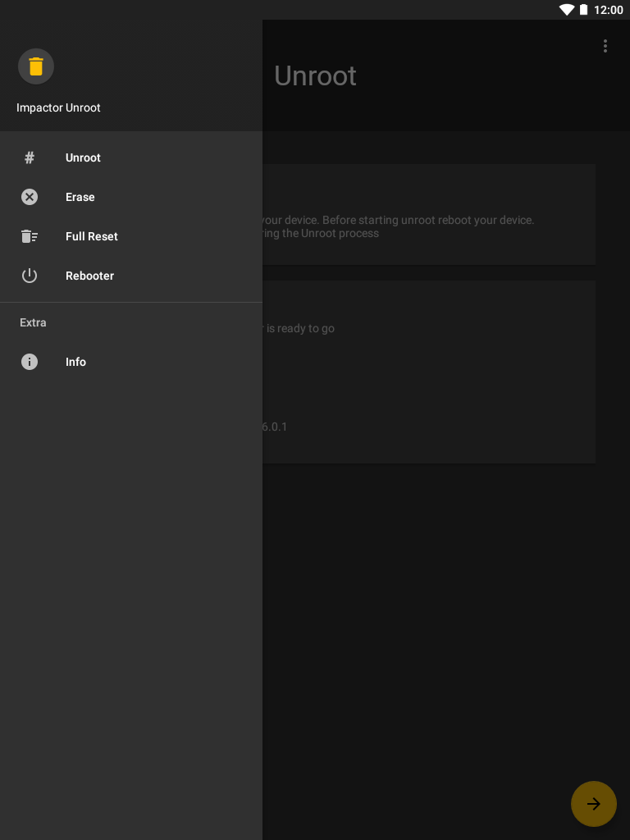
Task: Select the hash symbol icon for Unroot
Action: tap(30, 157)
